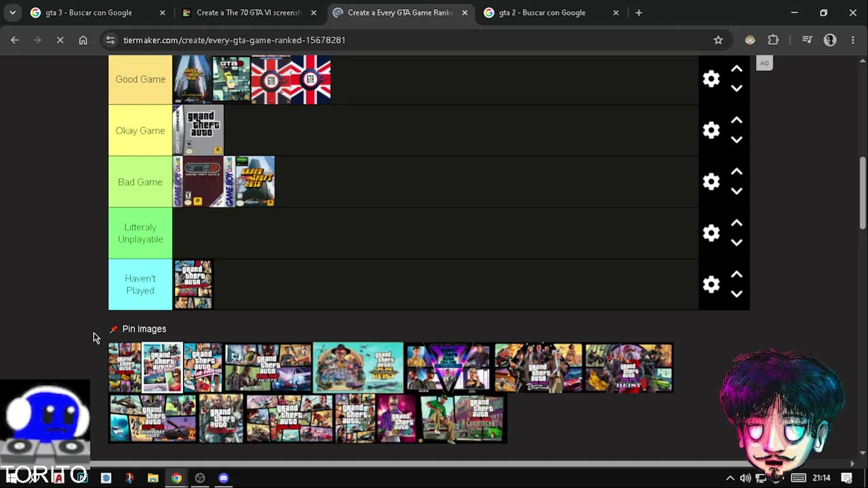Click the page vertical scrollbar
This screenshot has width=868, height=488.
[863, 193]
